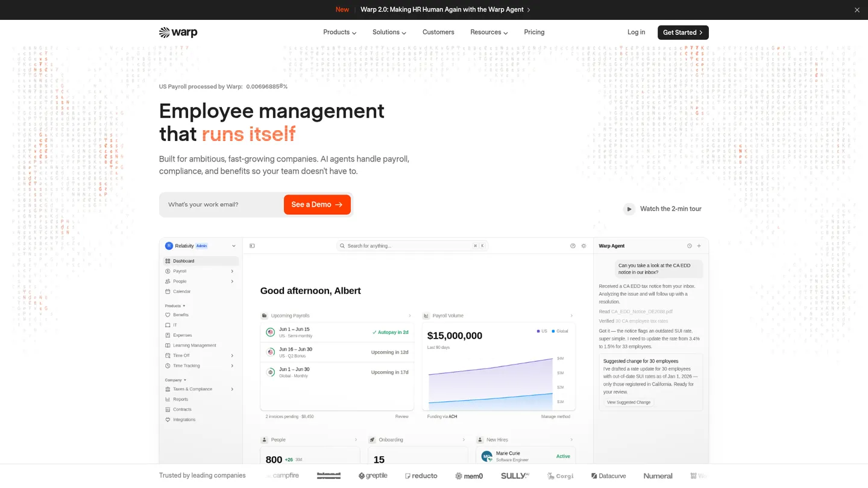Open the Integrations icon in the sidebar
868x488 pixels.
(x=168, y=420)
